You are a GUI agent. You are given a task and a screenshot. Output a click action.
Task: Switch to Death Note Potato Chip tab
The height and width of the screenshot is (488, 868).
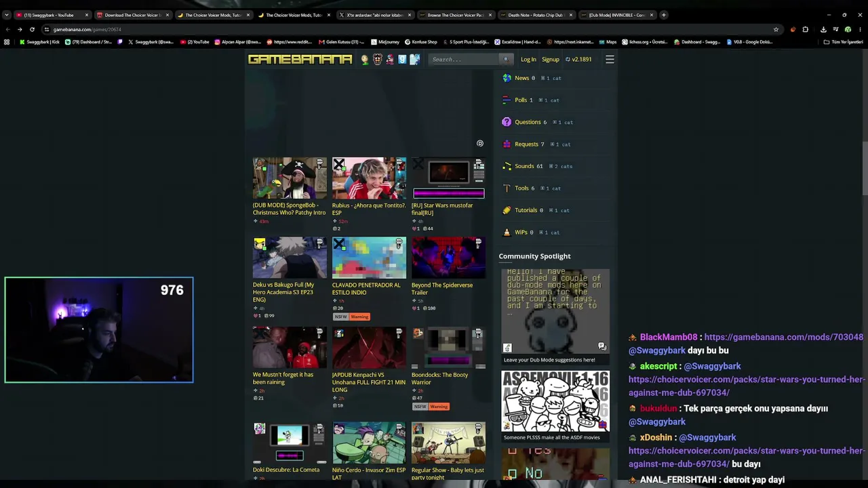click(536, 15)
